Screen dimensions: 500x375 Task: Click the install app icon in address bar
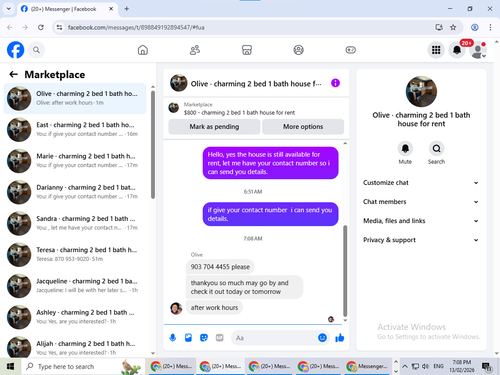(x=439, y=27)
